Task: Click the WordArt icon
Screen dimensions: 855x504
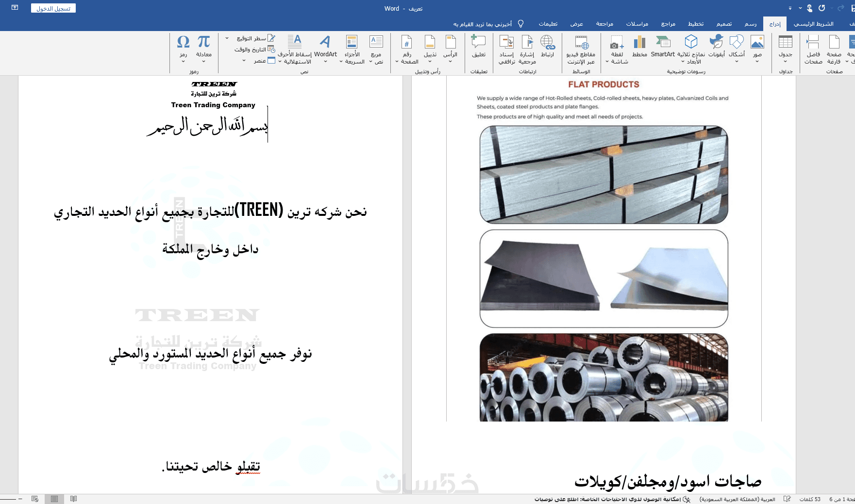Action: click(x=325, y=42)
